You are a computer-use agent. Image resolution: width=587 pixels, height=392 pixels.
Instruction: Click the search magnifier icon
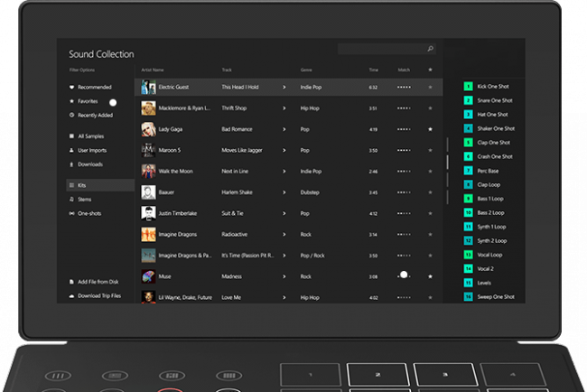430,49
